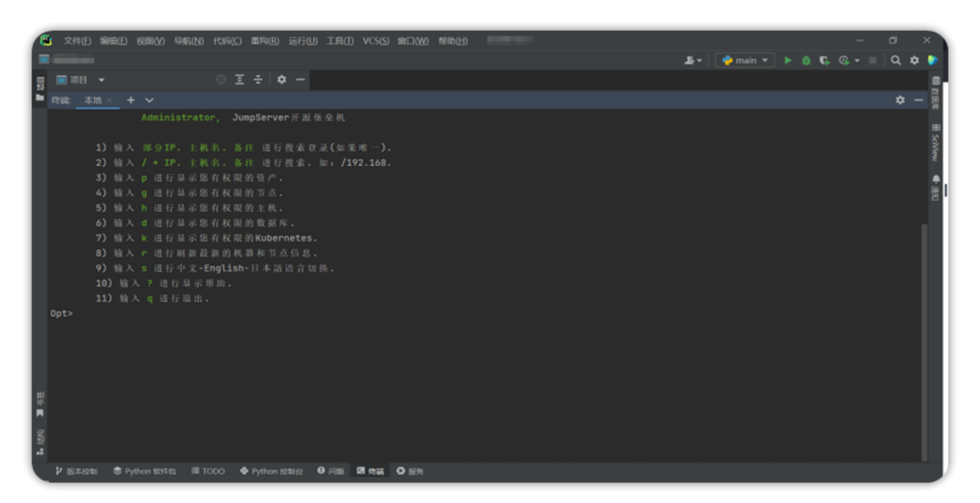Close the 本地 terminal tab
This screenshot has width=980, height=503.
point(110,100)
